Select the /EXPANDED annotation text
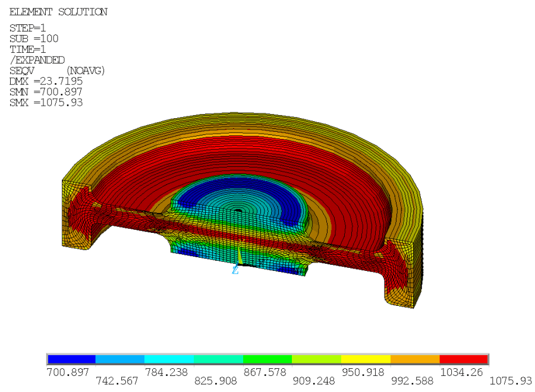 [37, 60]
